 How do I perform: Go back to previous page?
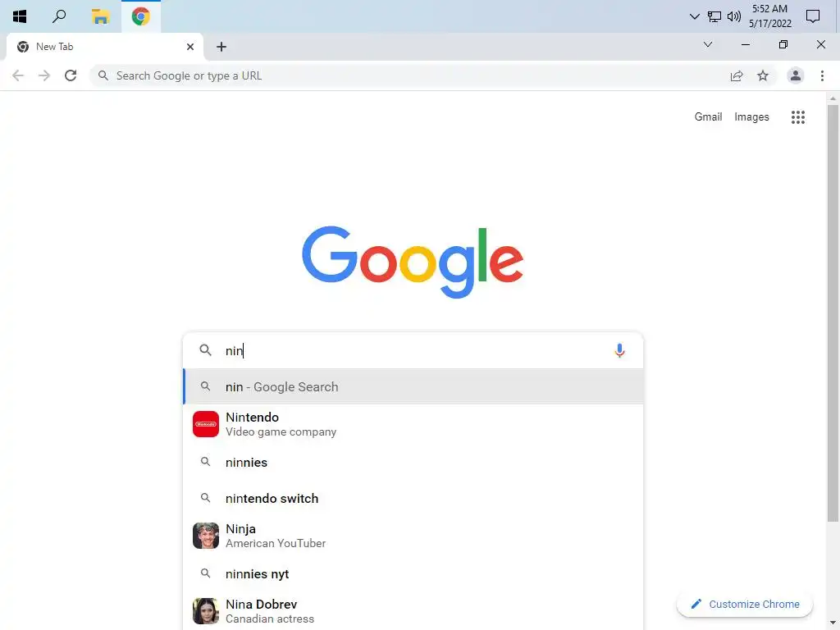pyautogui.click(x=18, y=75)
